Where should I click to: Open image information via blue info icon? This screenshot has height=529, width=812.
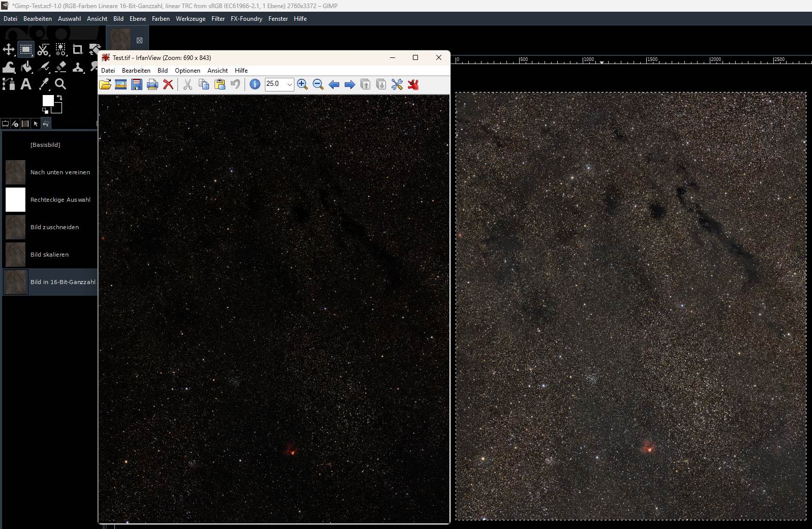(x=255, y=84)
